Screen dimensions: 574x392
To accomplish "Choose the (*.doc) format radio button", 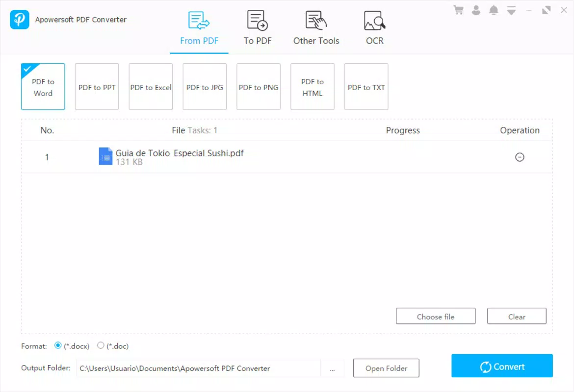I will coord(101,345).
